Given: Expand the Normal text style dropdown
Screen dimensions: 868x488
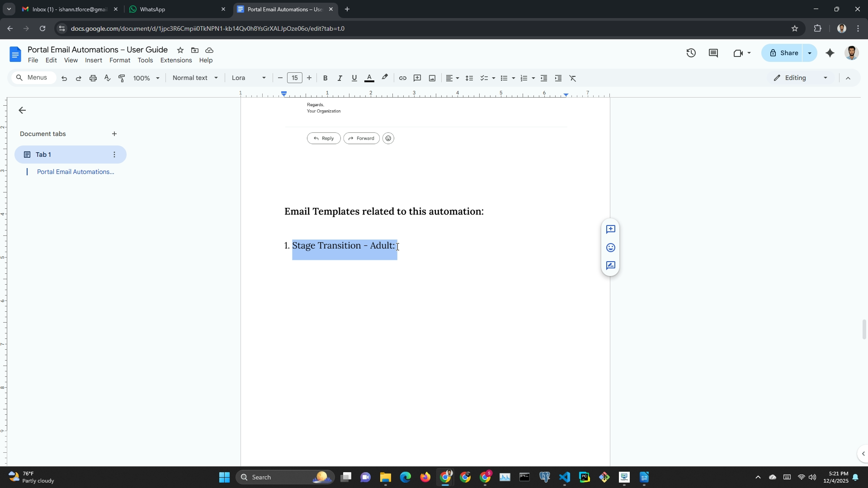Looking at the screenshot, I should pyautogui.click(x=195, y=78).
